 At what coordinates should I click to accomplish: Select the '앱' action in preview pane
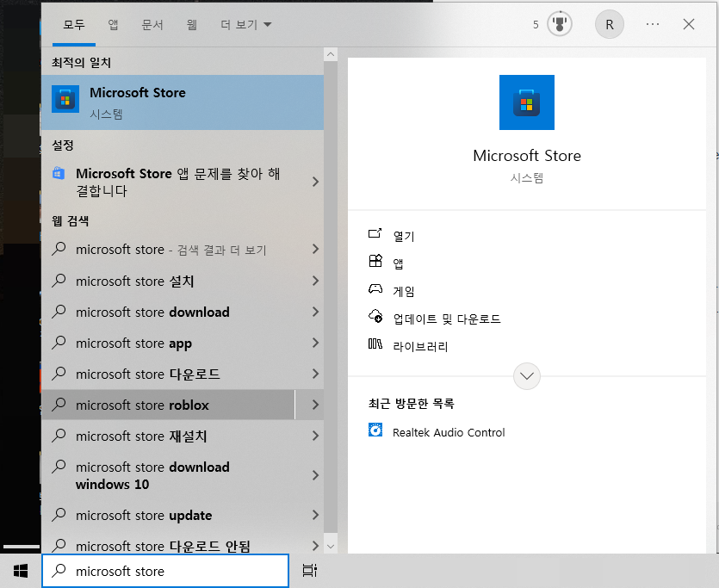[398, 263]
